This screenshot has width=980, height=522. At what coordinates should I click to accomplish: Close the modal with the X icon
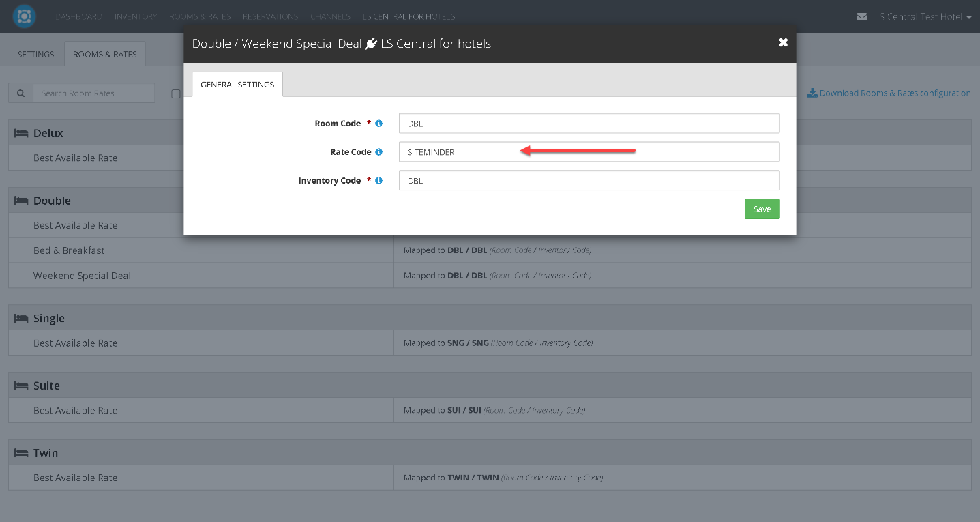pyautogui.click(x=783, y=42)
